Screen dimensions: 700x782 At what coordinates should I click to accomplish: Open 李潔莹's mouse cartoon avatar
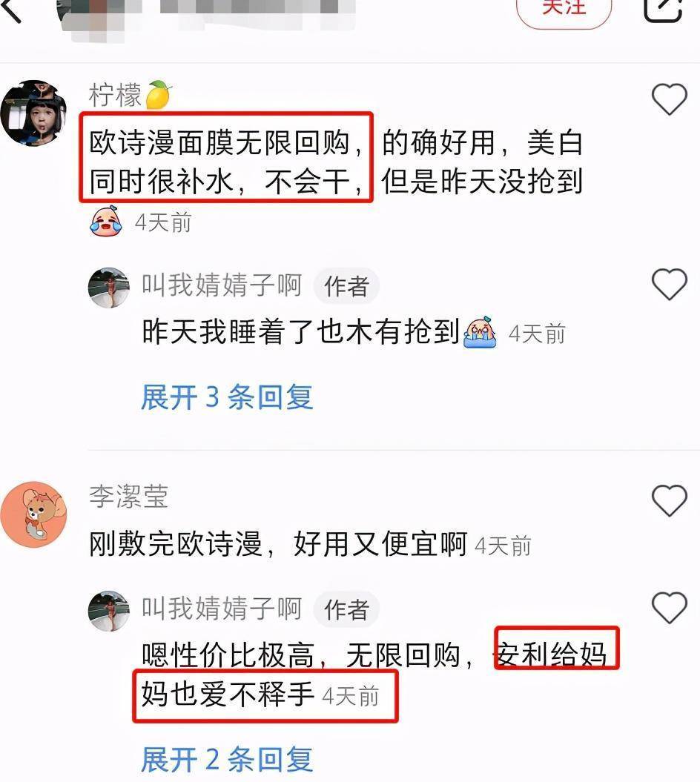(33, 514)
